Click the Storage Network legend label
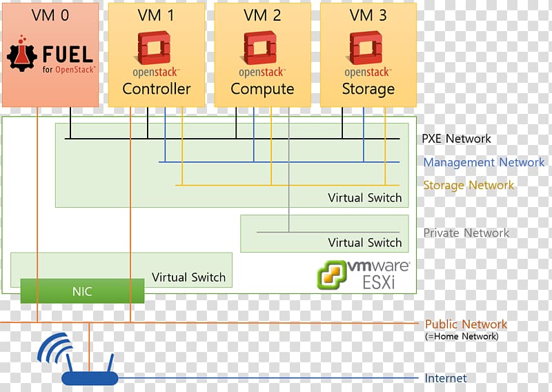 point(469,186)
